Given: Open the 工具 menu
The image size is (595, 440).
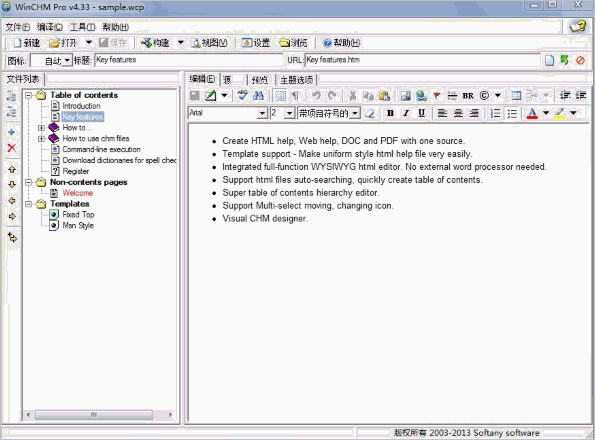Looking at the screenshot, I should [82, 27].
